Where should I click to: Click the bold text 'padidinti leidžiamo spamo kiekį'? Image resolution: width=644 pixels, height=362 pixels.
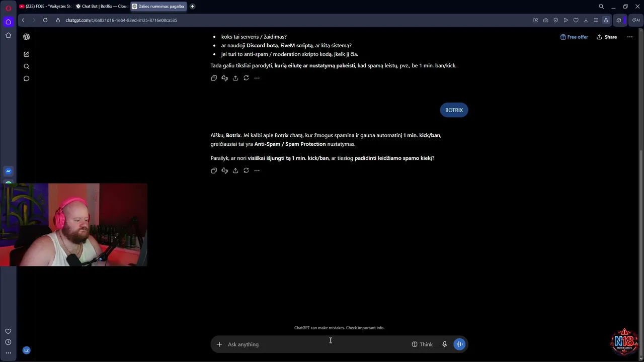(393, 158)
